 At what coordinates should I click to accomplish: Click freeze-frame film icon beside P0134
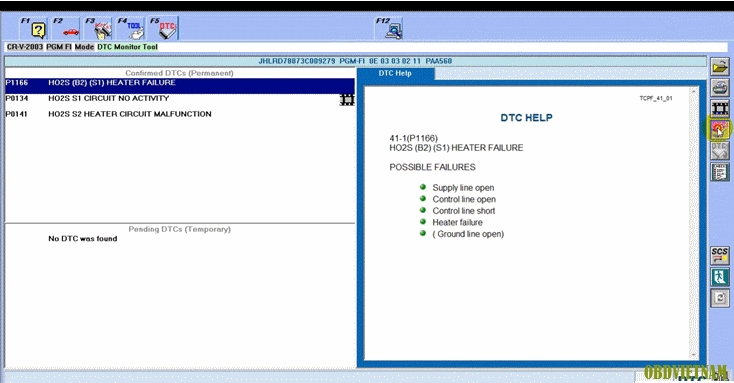pyautogui.click(x=347, y=99)
